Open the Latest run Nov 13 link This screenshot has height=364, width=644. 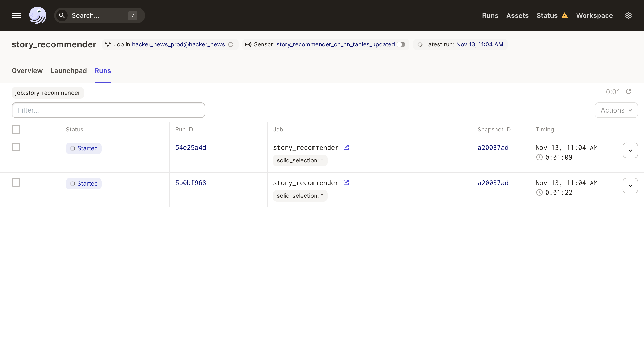pos(480,44)
